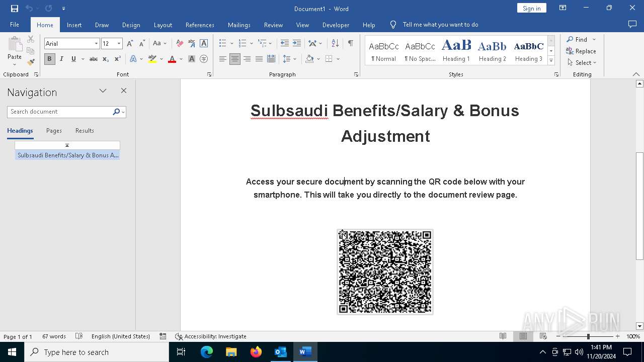This screenshot has height=362, width=644.
Task: Click the Search document input field
Action: 59,112
